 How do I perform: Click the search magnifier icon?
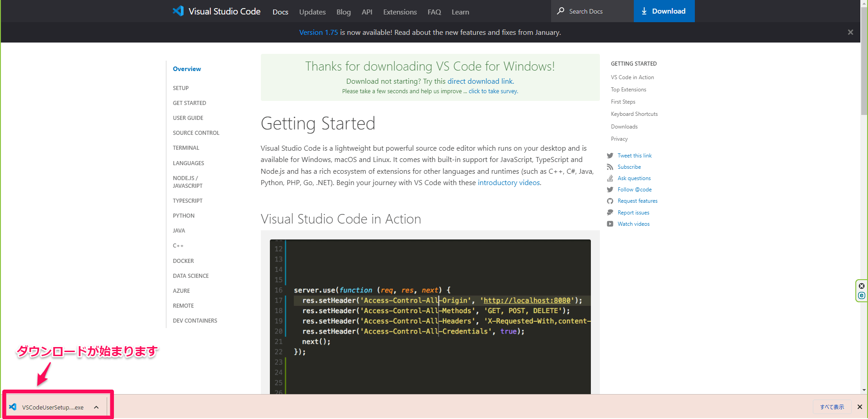[x=561, y=11]
